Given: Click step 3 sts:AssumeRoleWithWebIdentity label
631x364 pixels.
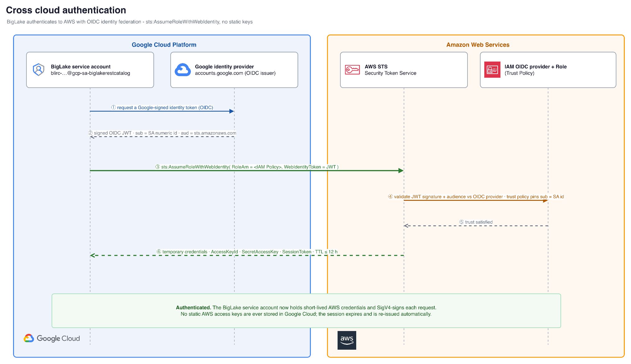Looking at the screenshot, I should coord(247,167).
